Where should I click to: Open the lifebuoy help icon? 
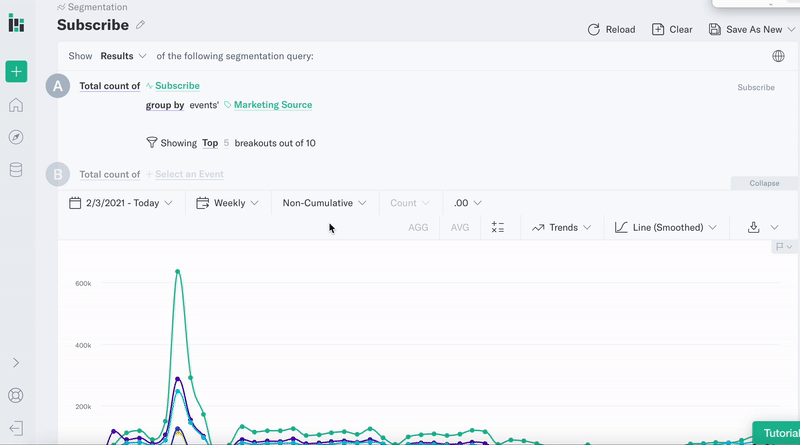click(16, 395)
